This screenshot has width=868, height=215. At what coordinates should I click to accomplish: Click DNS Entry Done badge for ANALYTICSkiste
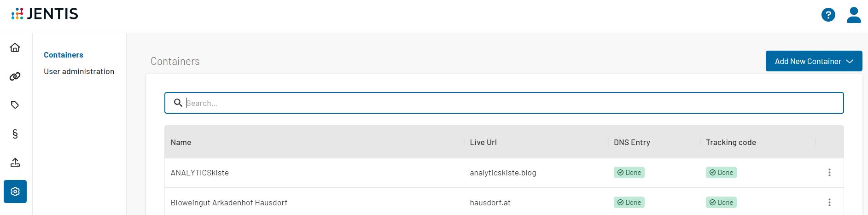629,173
